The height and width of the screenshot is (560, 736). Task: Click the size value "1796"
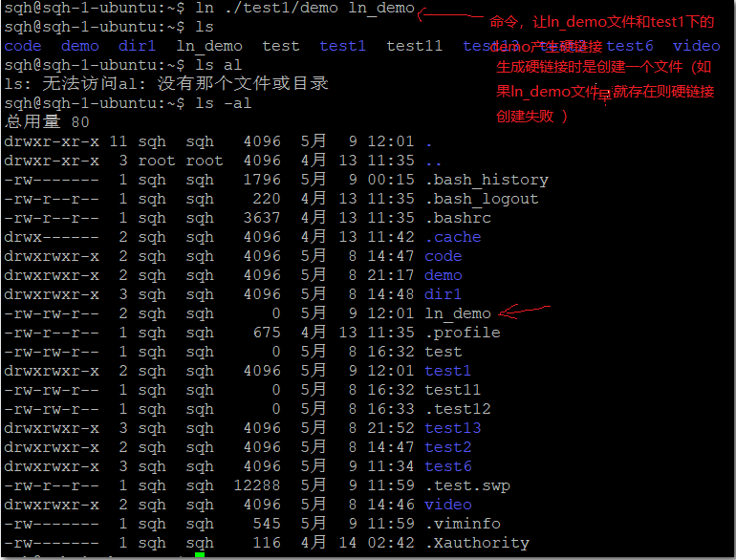point(262,180)
